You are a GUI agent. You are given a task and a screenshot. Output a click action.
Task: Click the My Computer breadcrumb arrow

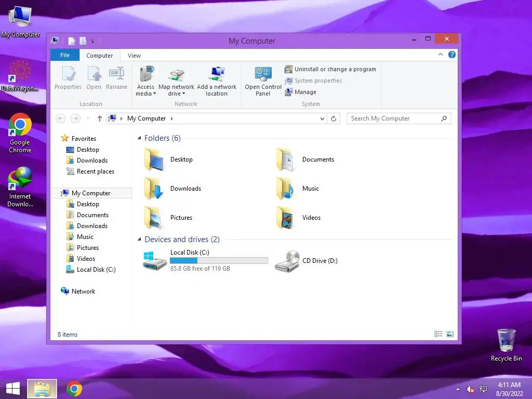(x=171, y=118)
